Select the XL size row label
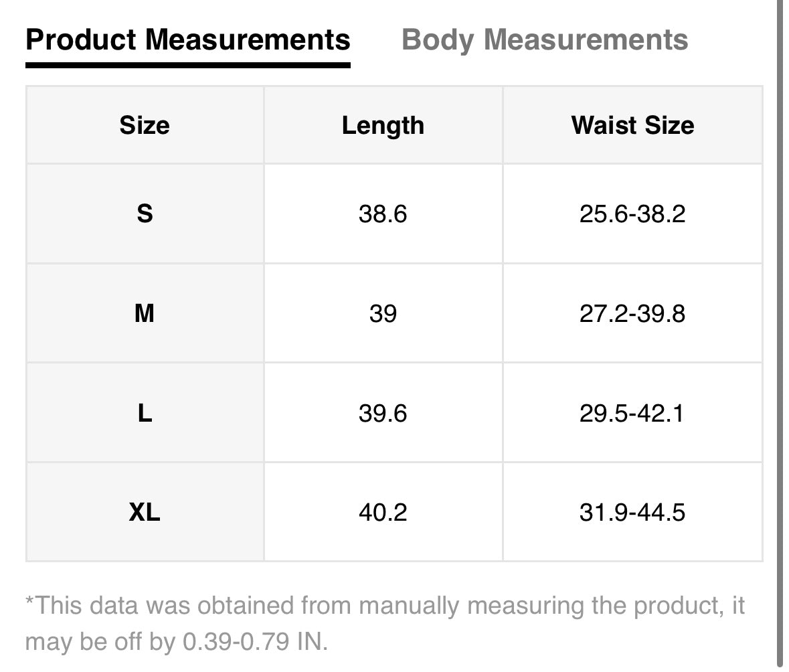The height and width of the screenshot is (672, 789). coord(145,513)
